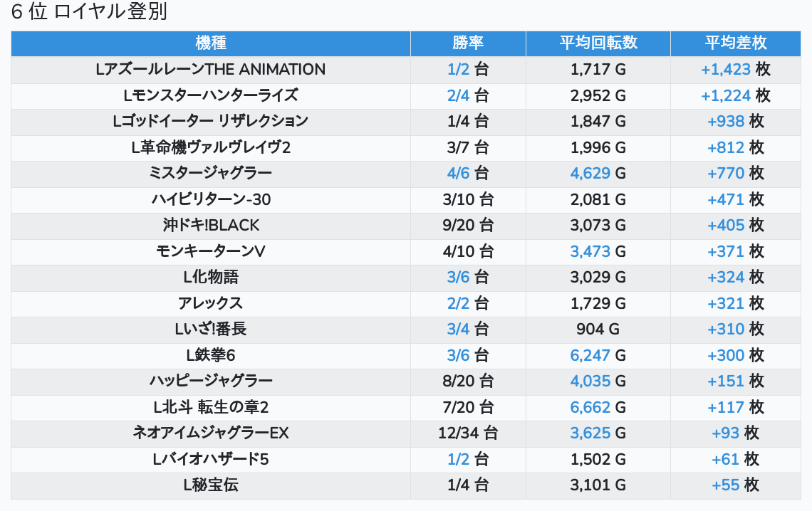Open L革命機ヴァルヴレイヴ2 machine entry

pyautogui.click(x=211, y=147)
